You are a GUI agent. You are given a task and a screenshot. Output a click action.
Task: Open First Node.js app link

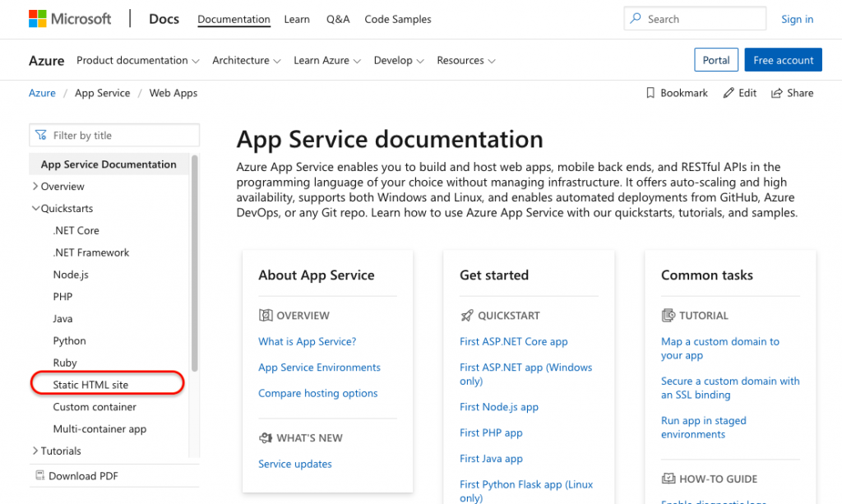click(x=499, y=407)
